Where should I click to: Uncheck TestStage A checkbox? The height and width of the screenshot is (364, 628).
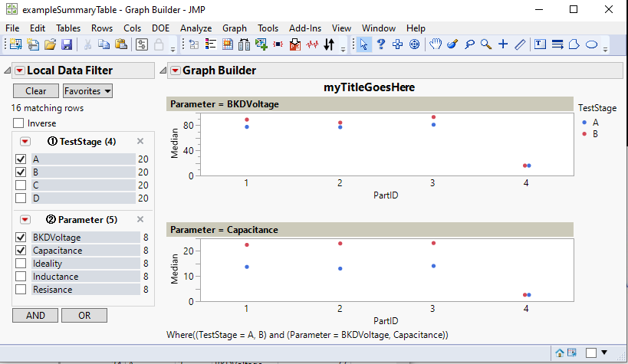click(x=21, y=159)
